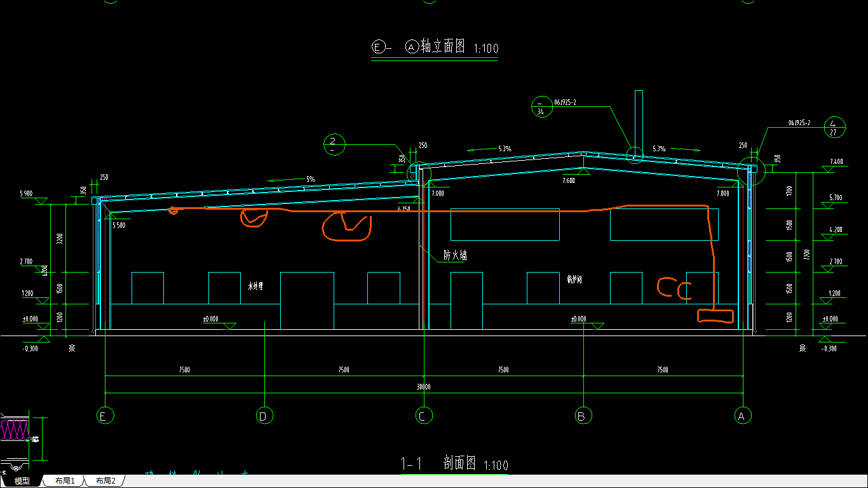Image resolution: width=868 pixels, height=488 pixels.
Task: Open the 布局1 layout tab
Action: click(x=65, y=481)
